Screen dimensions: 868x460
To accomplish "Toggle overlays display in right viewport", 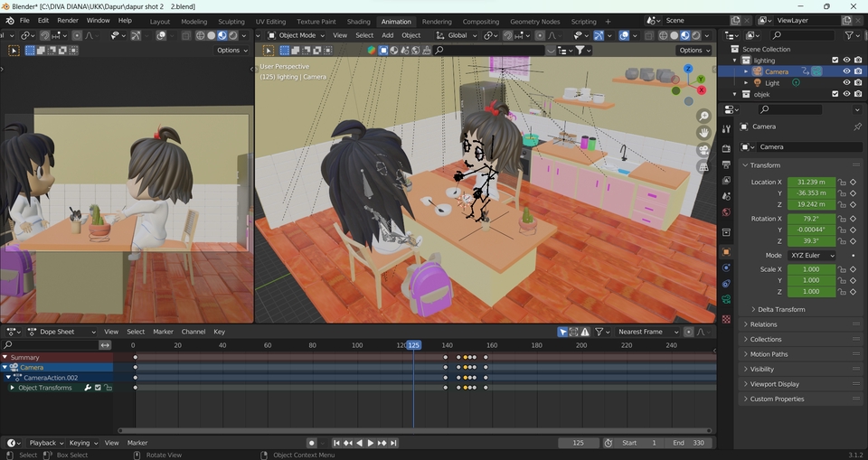I will (624, 35).
